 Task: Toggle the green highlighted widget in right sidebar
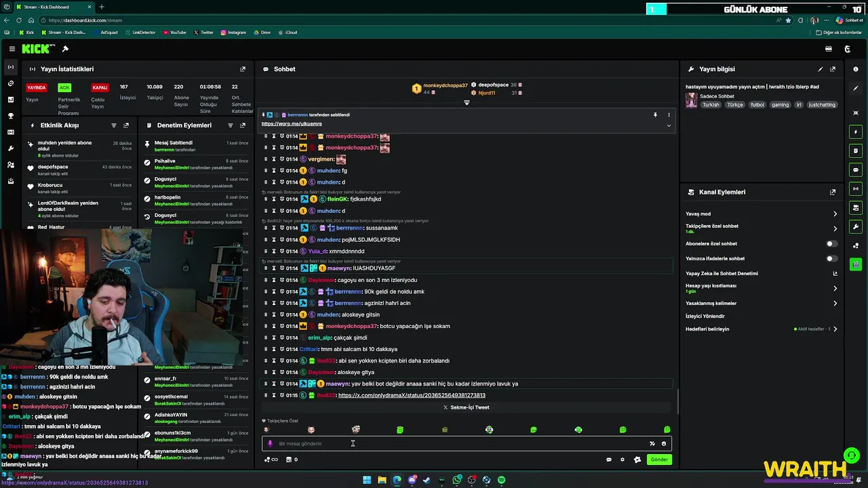pyautogui.click(x=856, y=264)
